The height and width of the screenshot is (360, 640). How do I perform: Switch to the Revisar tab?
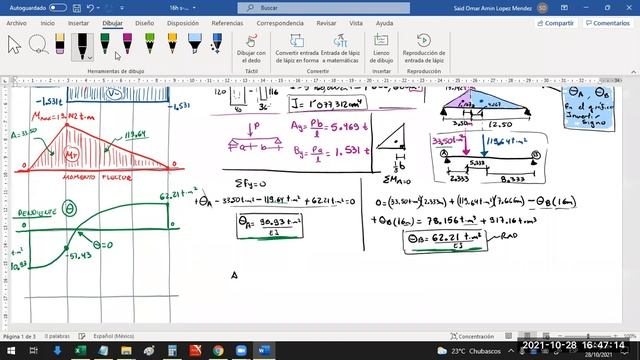pos(326,23)
